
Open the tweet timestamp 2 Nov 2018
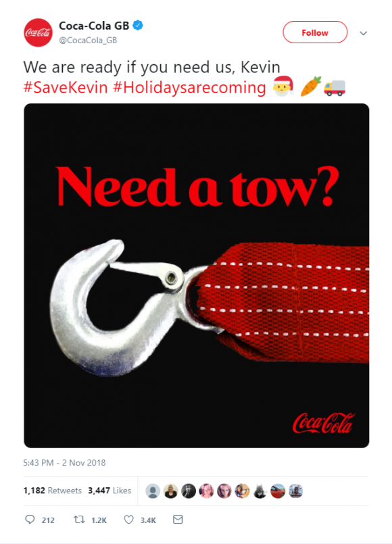click(x=64, y=463)
